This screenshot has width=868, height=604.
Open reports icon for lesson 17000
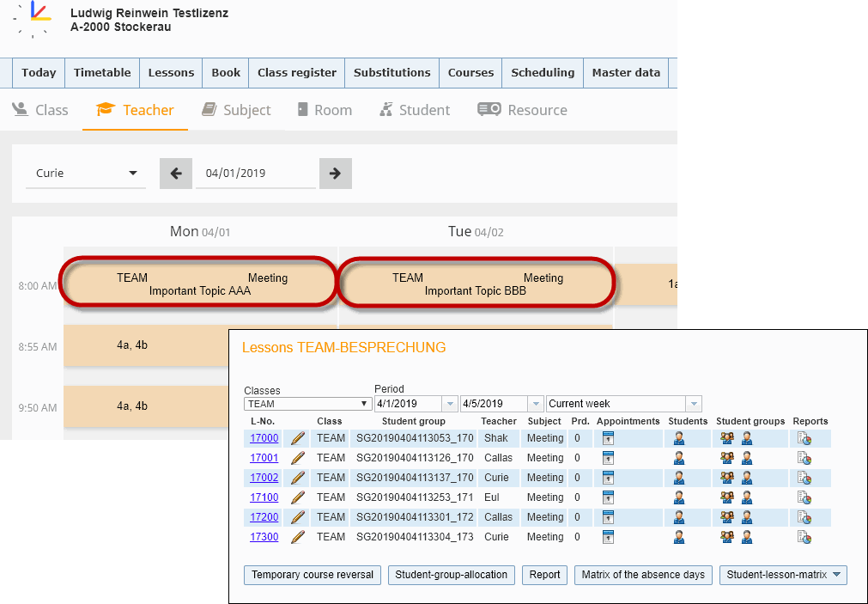[x=804, y=438]
